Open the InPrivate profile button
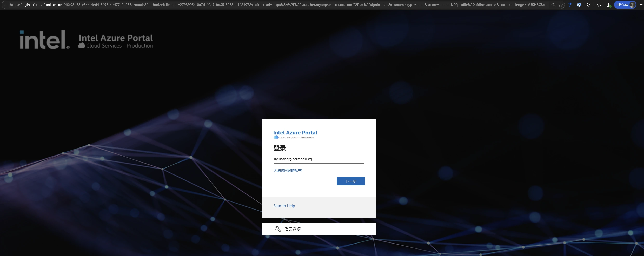The height and width of the screenshot is (256, 644). (x=625, y=5)
